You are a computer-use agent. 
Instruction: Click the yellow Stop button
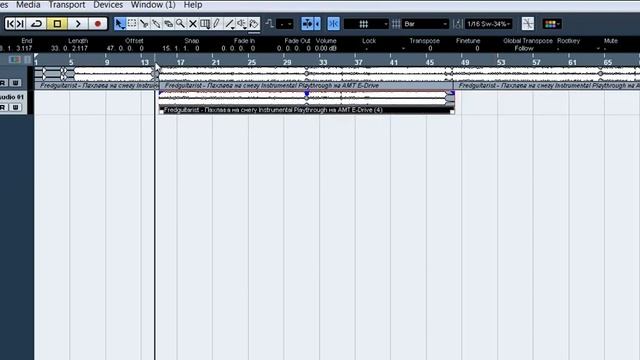click(57, 24)
